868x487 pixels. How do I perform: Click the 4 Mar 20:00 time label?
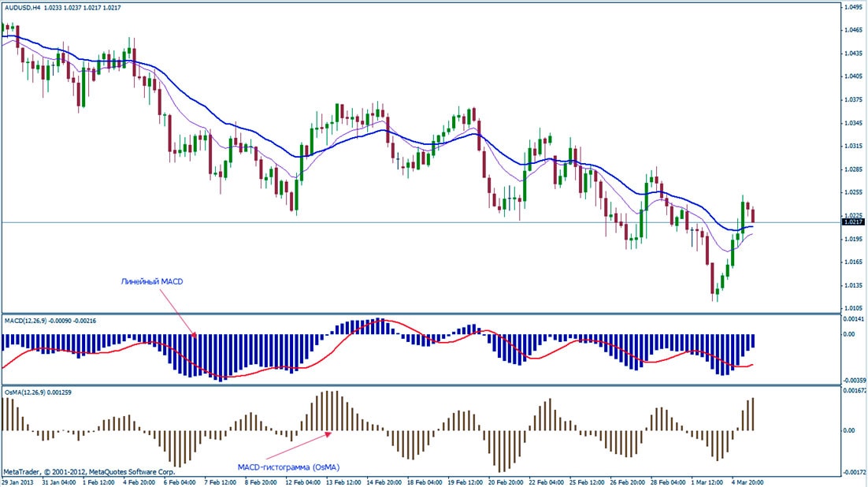(x=745, y=481)
